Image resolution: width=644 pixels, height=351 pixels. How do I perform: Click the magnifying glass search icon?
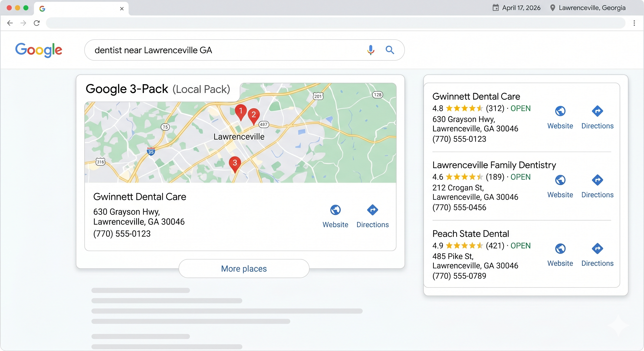tap(390, 50)
